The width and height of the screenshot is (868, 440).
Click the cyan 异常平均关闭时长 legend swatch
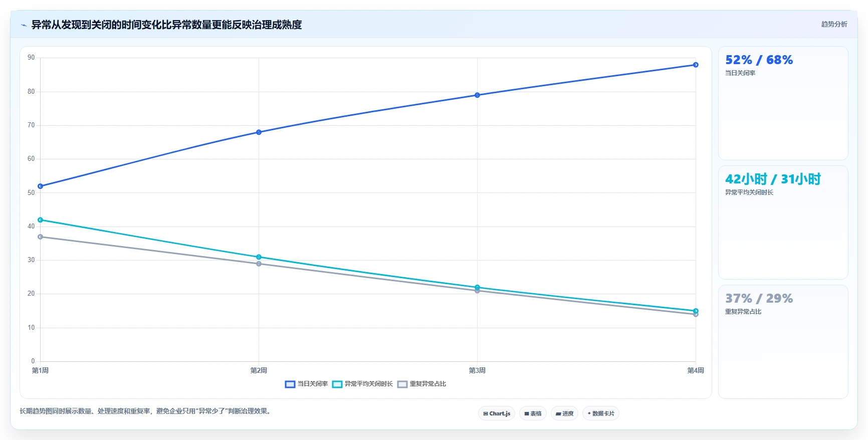pyautogui.click(x=337, y=384)
